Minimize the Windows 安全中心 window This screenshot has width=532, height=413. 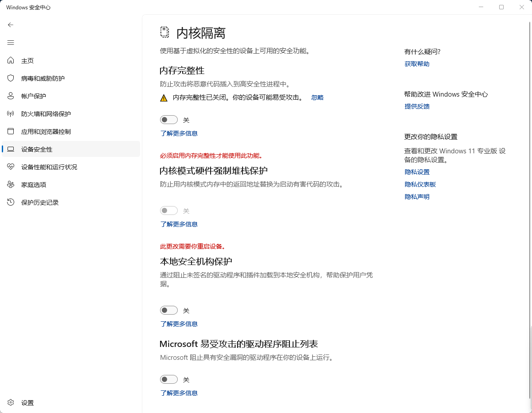coord(481,7)
